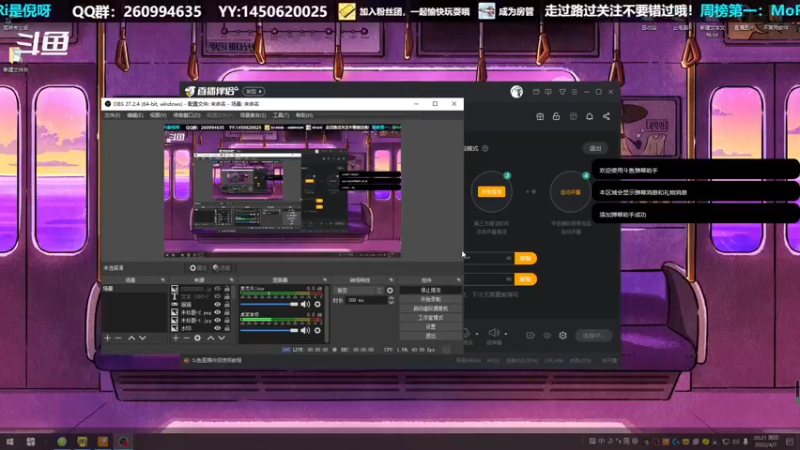
Task: Toggle the lock on the 水印 source
Action: (227, 328)
